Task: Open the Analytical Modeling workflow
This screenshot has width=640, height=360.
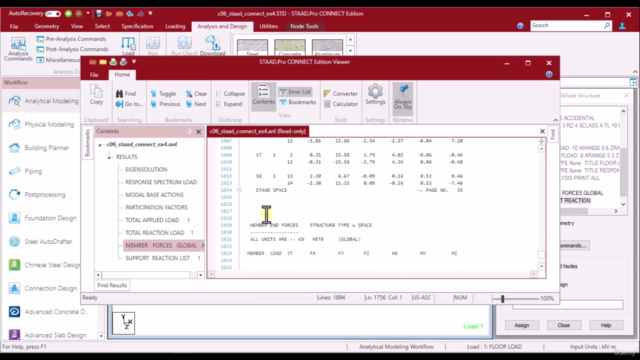Action: 43,101
